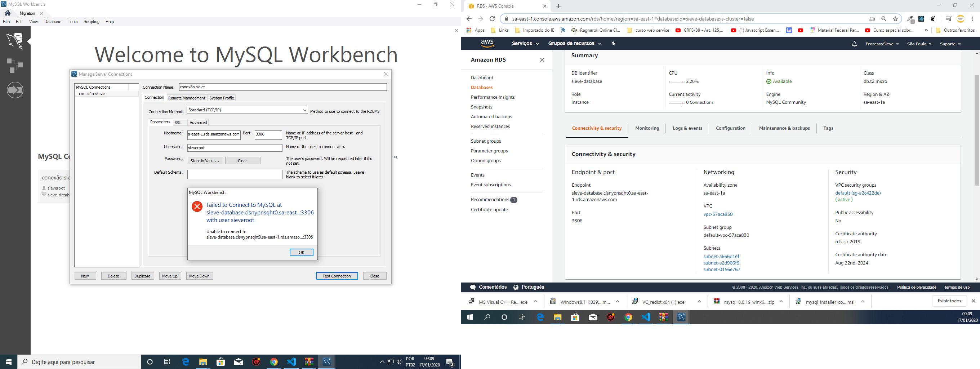Open Chrome three-dot menu
The width and height of the screenshot is (980, 369).
(972, 19)
